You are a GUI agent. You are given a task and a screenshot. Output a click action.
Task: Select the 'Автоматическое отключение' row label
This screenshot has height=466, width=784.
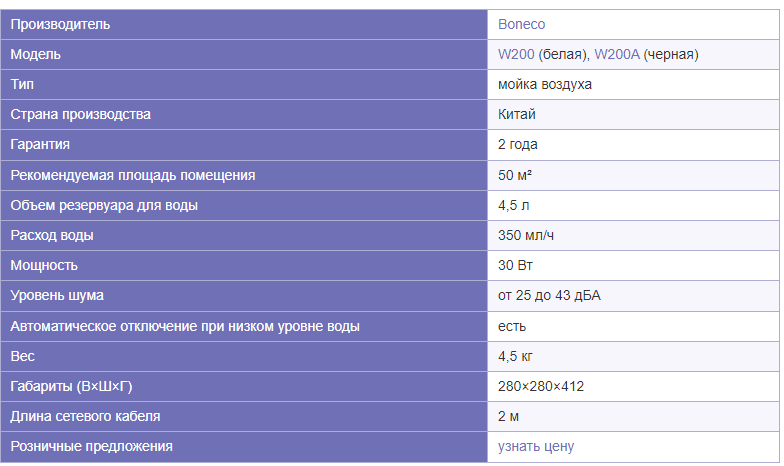185,326
